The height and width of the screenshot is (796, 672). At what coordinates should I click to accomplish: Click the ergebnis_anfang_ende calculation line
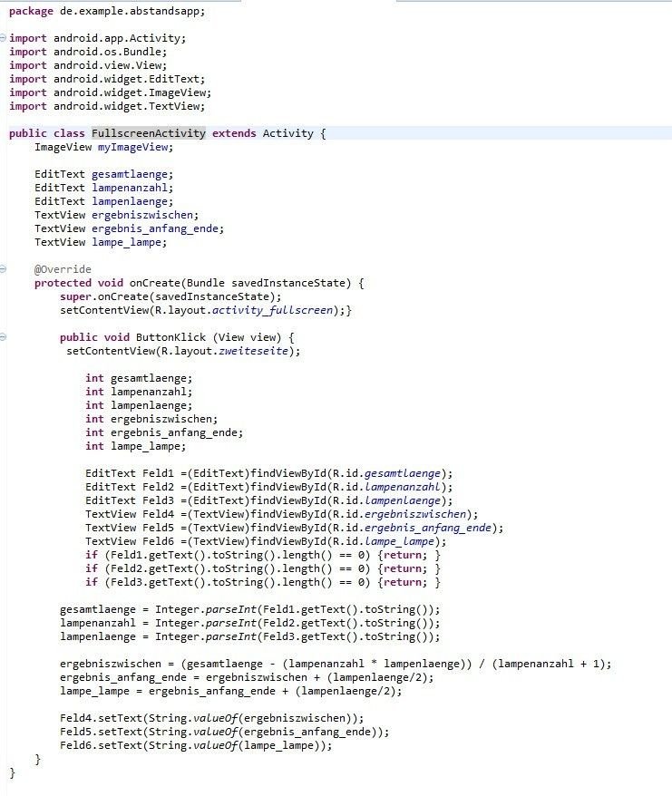pos(247,678)
